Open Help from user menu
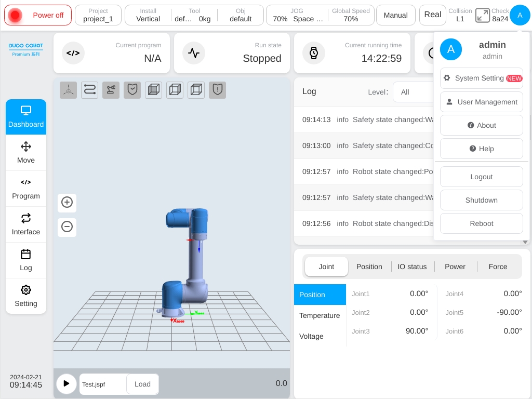 482,149
